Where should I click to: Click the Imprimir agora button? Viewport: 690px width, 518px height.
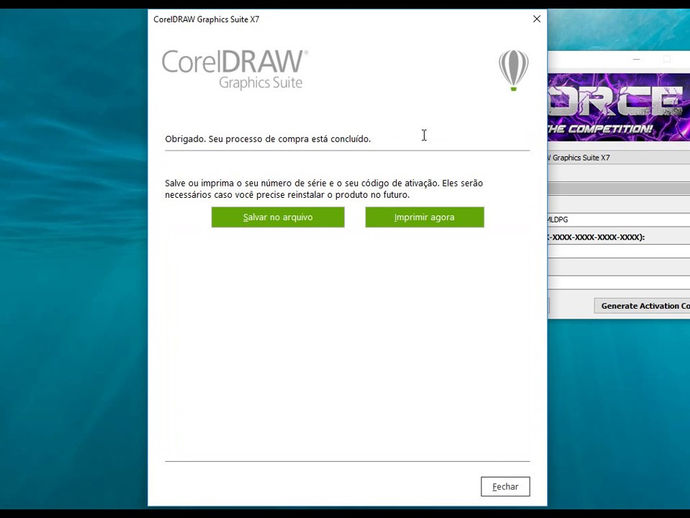[424, 217]
